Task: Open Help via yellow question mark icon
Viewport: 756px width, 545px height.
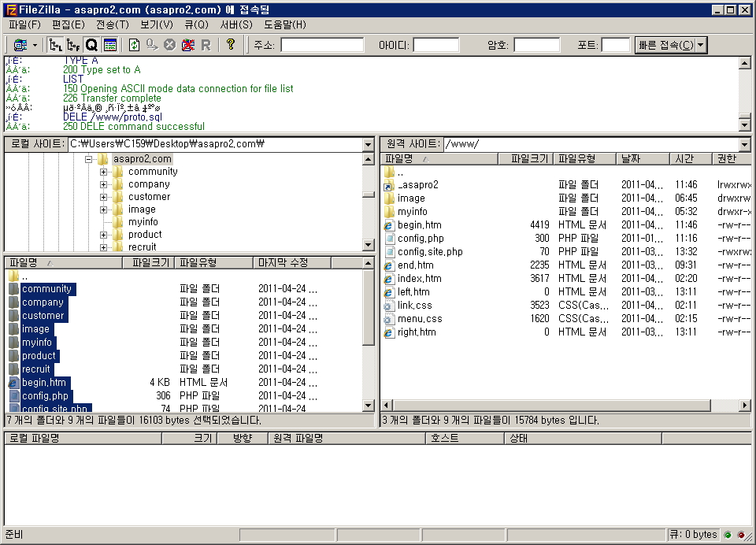Action: tap(230, 45)
